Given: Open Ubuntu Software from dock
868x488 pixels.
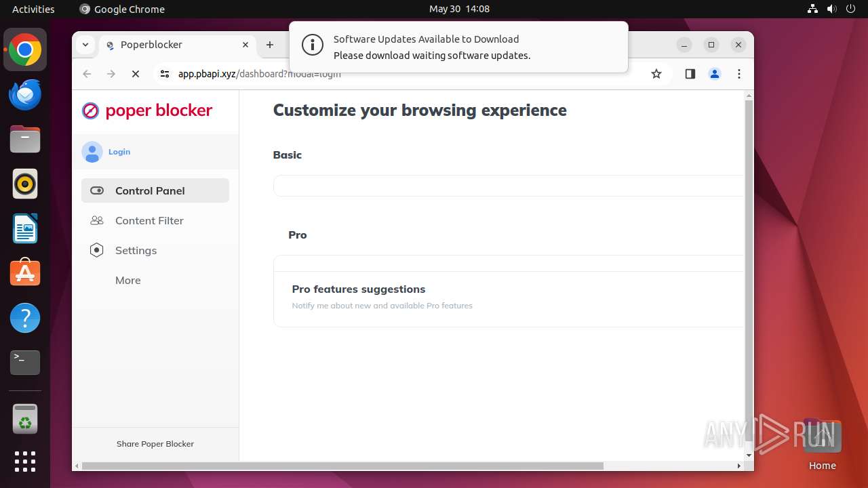Looking at the screenshot, I should point(25,273).
